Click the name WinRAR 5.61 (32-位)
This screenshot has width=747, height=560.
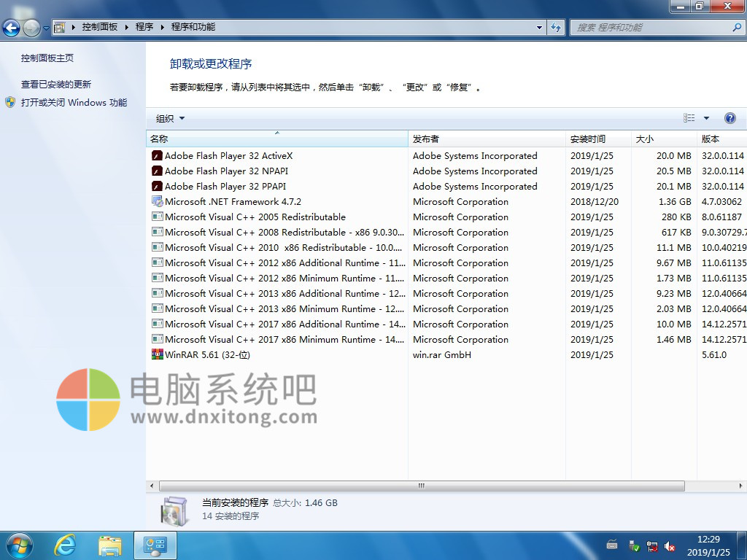(x=207, y=355)
